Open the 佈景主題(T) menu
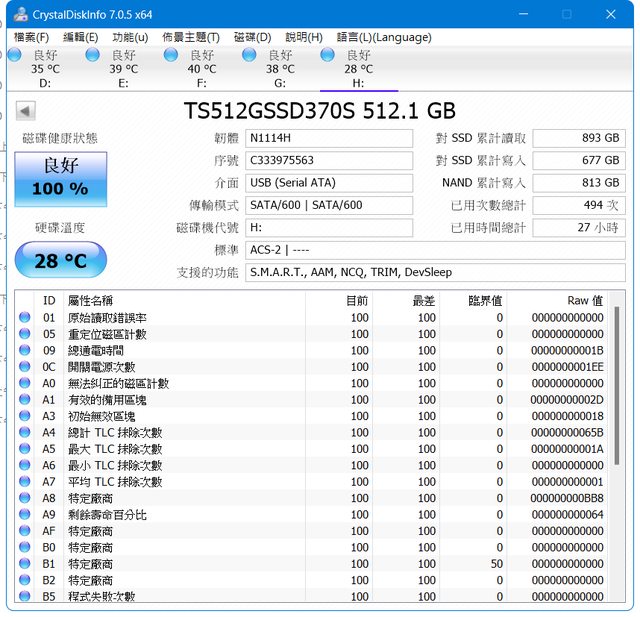The image size is (640, 617). click(x=191, y=37)
